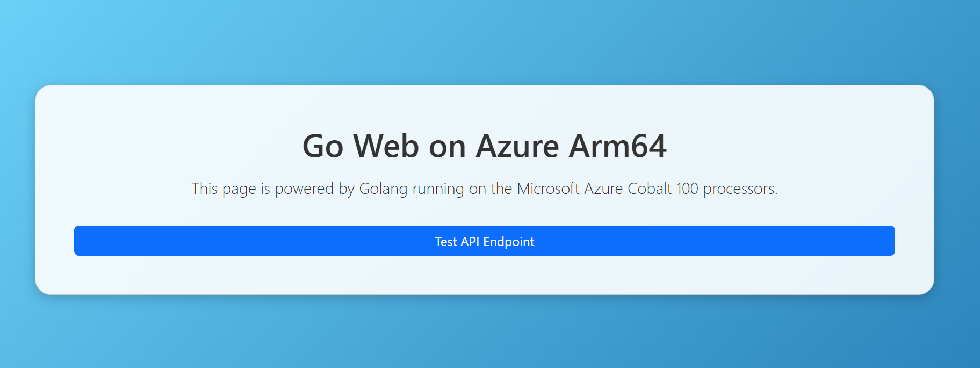Click the word "page" in the description
980x368 pixels.
click(239, 189)
